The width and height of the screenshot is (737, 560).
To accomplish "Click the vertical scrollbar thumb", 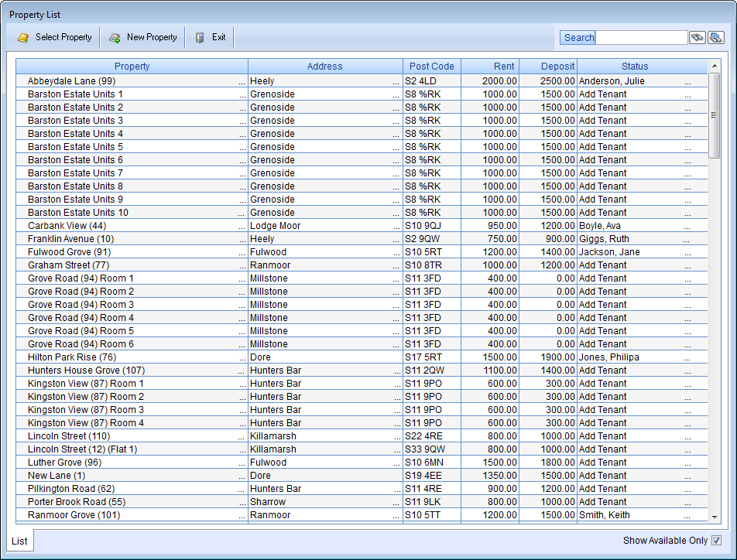I will [715, 115].
